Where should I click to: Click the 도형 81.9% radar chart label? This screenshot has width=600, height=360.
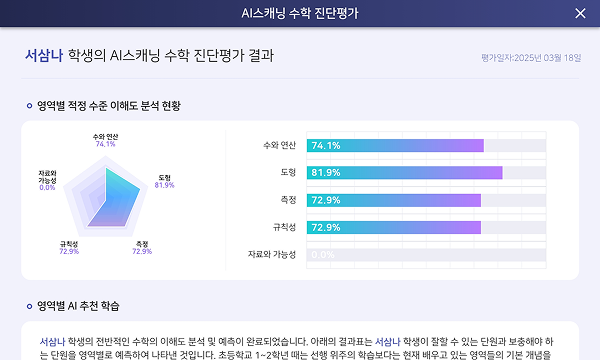point(165,181)
